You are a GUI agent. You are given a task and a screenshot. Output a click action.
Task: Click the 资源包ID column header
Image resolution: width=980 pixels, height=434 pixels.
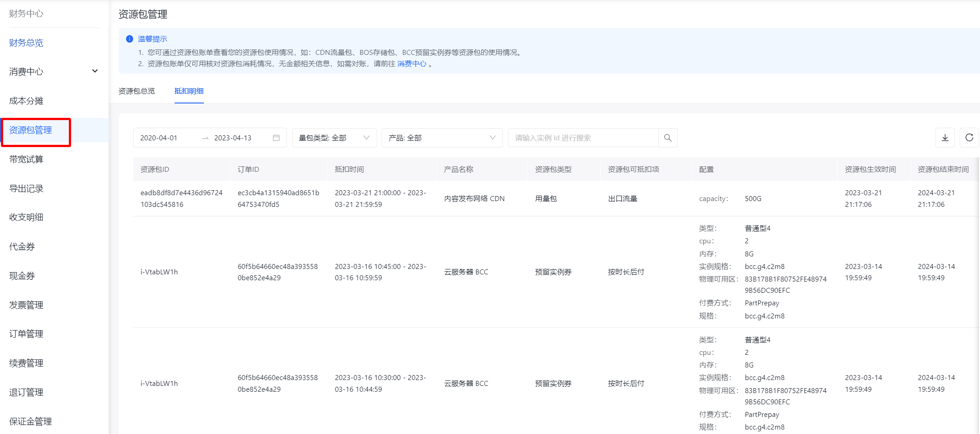155,169
